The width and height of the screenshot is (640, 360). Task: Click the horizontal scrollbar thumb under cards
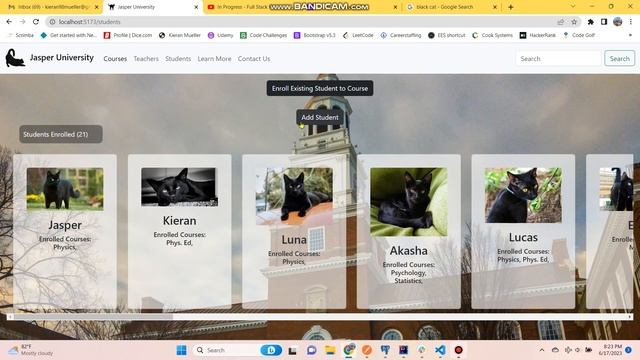pyautogui.click(x=93, y=316)
